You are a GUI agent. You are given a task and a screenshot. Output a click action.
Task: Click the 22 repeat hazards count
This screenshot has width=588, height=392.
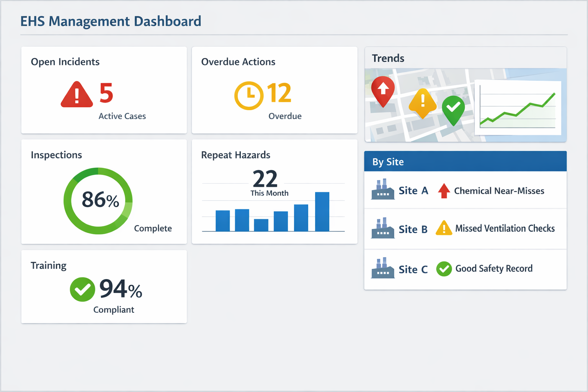265,179
